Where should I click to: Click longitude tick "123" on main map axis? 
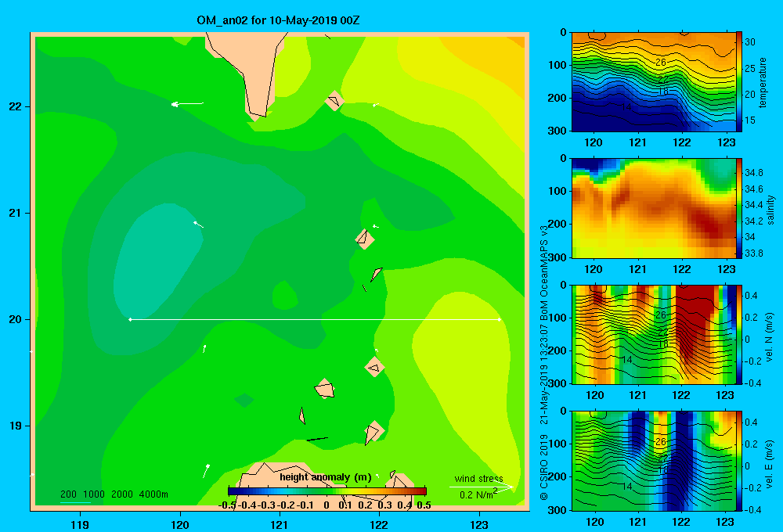click(479, 524)
